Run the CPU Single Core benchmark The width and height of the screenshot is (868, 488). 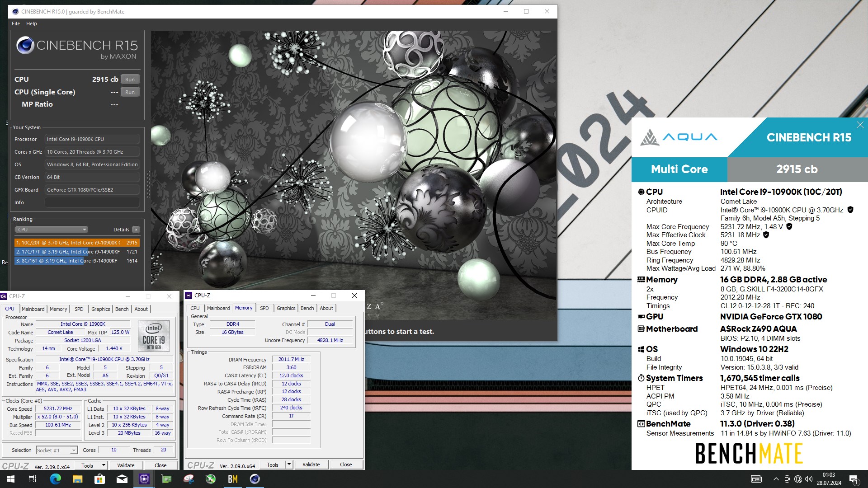point(130,92)
